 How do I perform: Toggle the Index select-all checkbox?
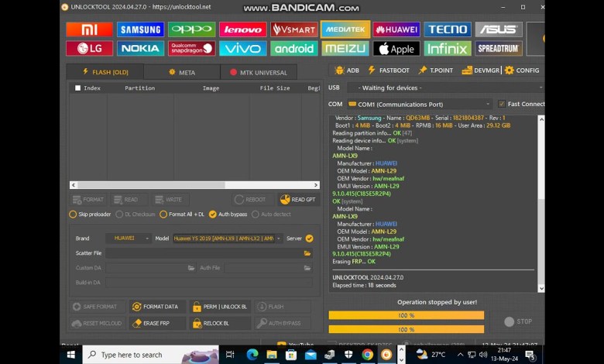click(x=77, y=88)
